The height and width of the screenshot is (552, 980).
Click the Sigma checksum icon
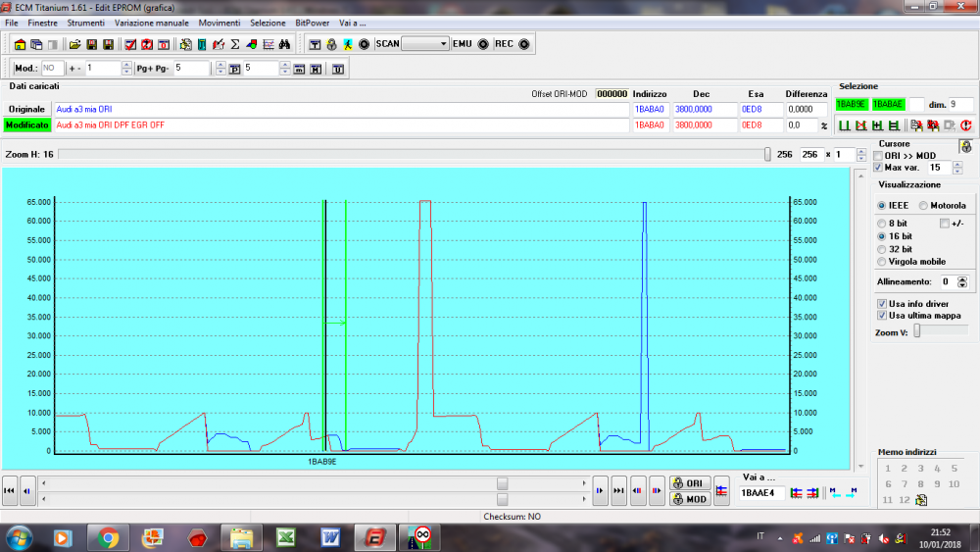tap(235, 44)
